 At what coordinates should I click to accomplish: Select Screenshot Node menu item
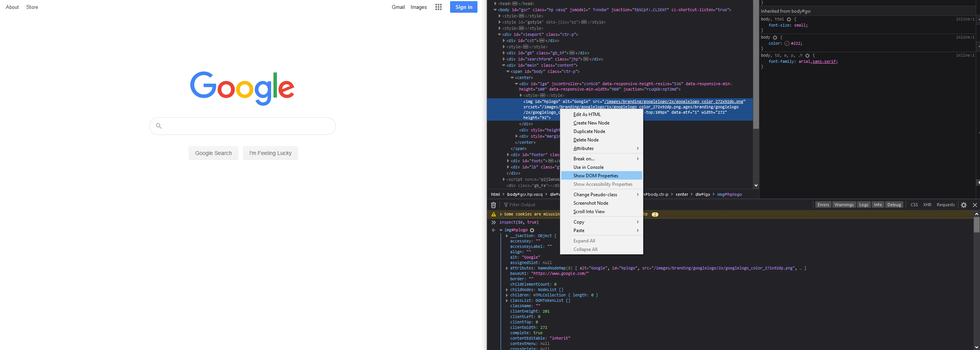601,203
